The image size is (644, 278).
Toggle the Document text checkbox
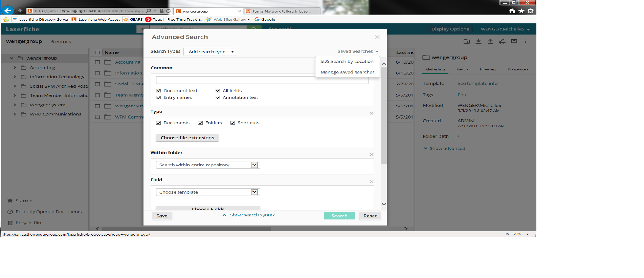158,91
